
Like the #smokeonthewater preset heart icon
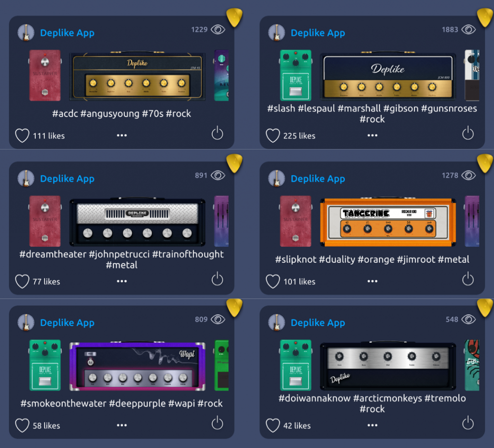click(22, 426)
